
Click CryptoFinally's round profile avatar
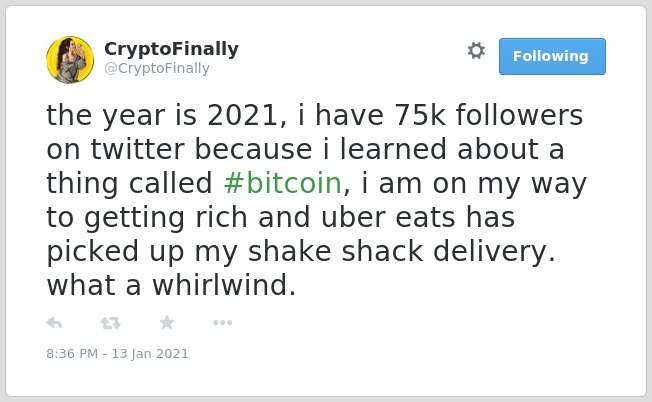pyautogui.click(x=70, y=60)
